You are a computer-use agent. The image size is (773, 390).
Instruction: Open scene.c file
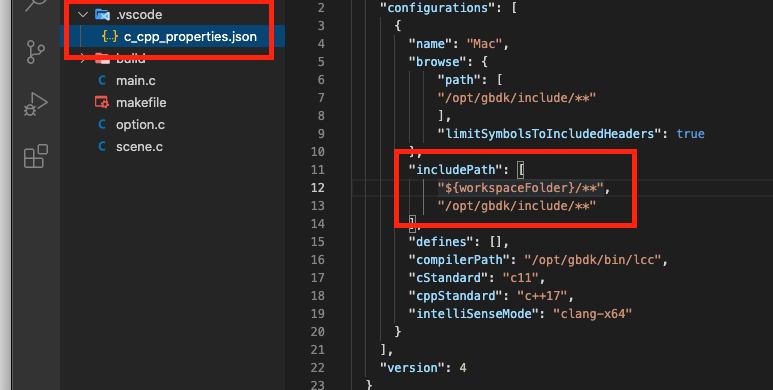tap(139, 146)
